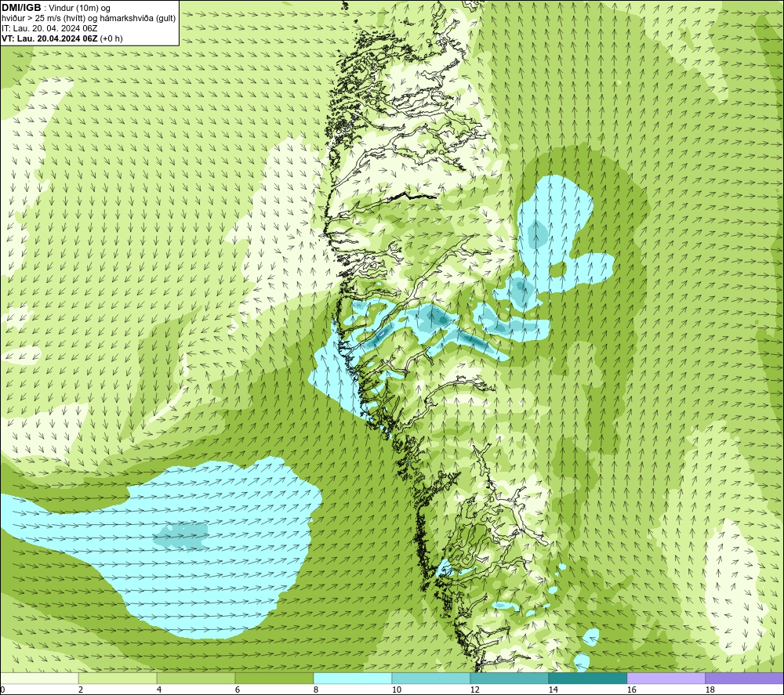Click the 'IT: Lau. 20. 04. 2024 06Z' line
The image size is (784, 695).
pos(49,28)
